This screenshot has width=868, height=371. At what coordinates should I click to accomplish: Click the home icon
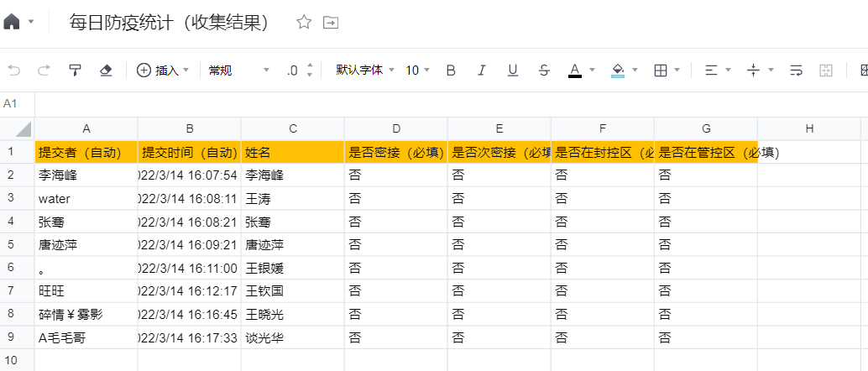click(x=12, y=22)
